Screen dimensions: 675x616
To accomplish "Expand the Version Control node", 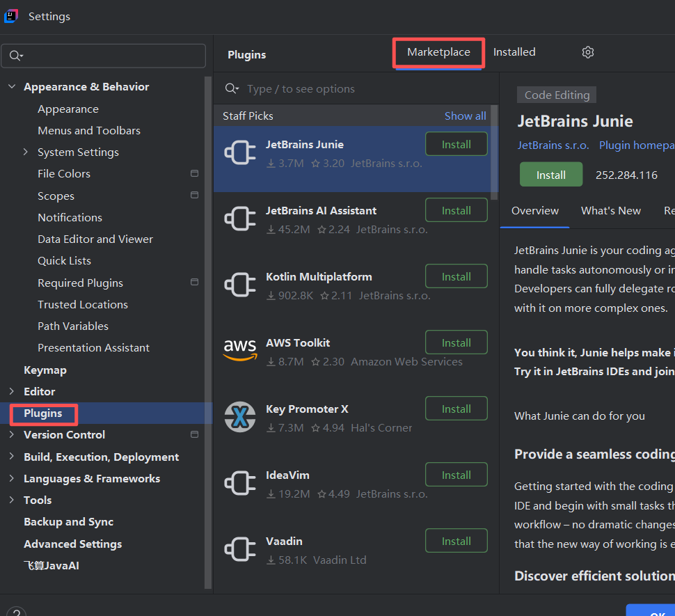I will (12, 434).
